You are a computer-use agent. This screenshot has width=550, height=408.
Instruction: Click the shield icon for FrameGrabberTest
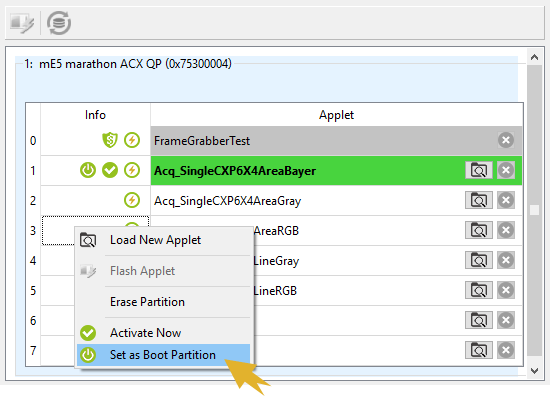110,140
